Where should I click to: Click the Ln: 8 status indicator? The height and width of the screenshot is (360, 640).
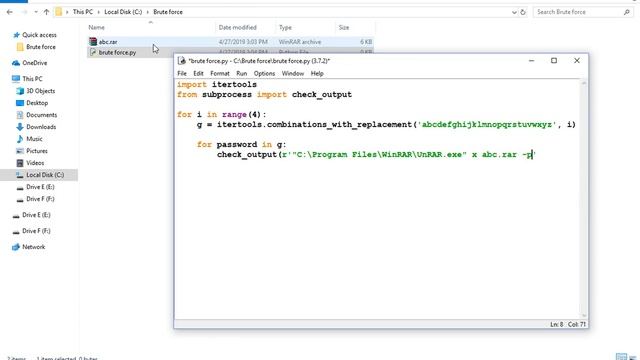556,324
